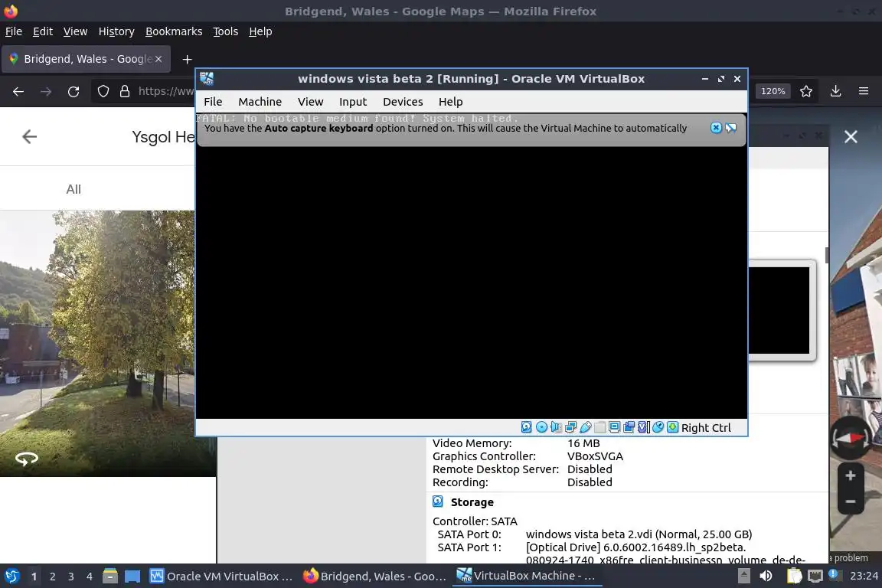Open the volume control in system tray
This screenshot has height=588, width=882.
pyautogui.click(x=766, y=576)
